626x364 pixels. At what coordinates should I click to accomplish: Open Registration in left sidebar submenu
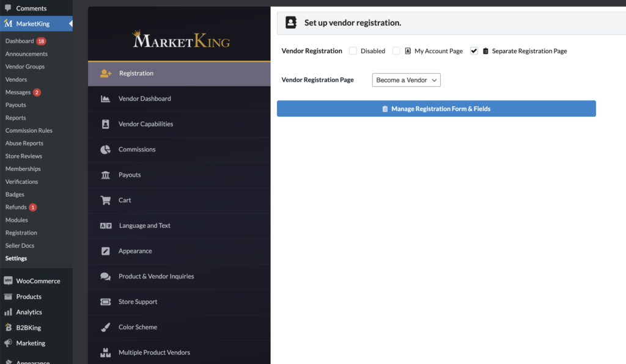[x=21, y=233]
